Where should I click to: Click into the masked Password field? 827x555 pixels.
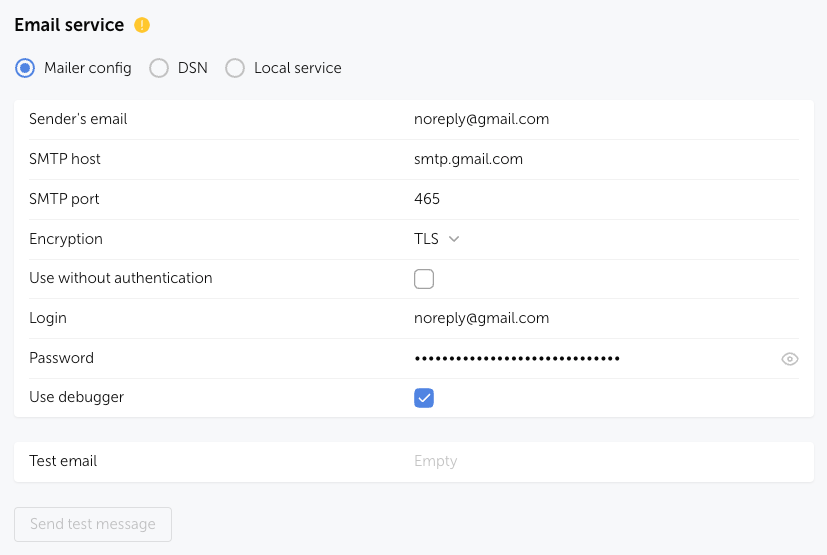pos(517,358)
